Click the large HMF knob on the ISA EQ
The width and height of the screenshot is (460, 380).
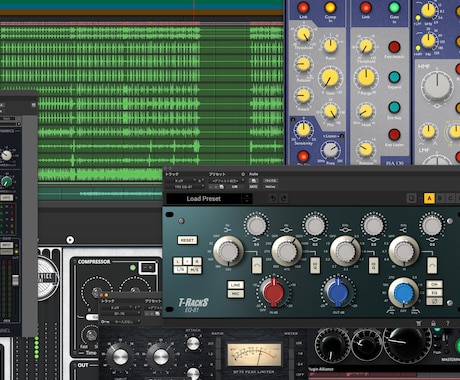coord(437,86)
